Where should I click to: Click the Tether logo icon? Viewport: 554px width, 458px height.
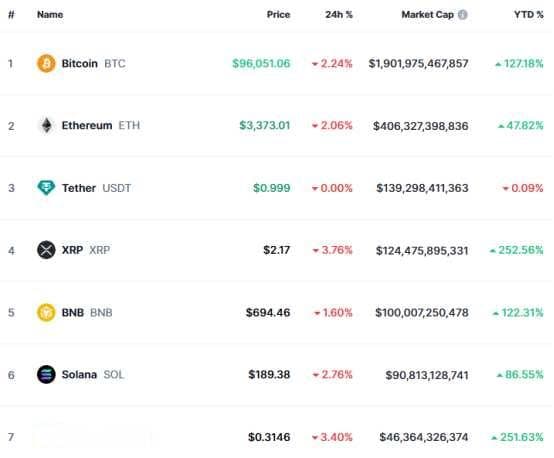point(46,188)
